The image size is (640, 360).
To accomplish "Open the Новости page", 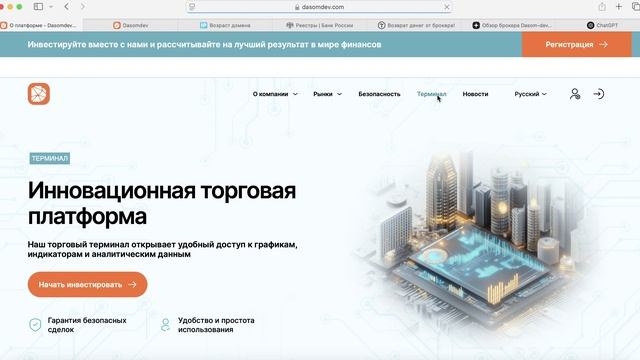I will click(x=475, y=94).
